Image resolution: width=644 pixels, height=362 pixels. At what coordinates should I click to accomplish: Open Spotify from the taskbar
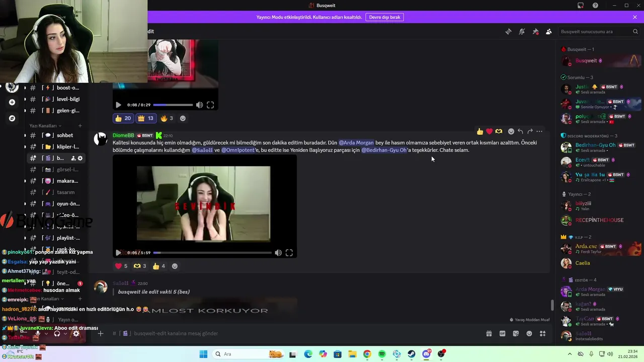click(x=382, y=354)
